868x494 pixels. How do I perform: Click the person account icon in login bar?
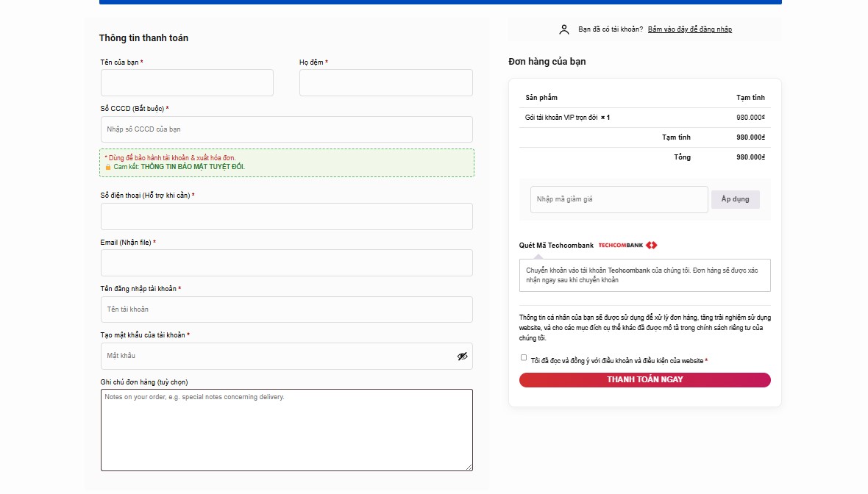click(564, 29)
